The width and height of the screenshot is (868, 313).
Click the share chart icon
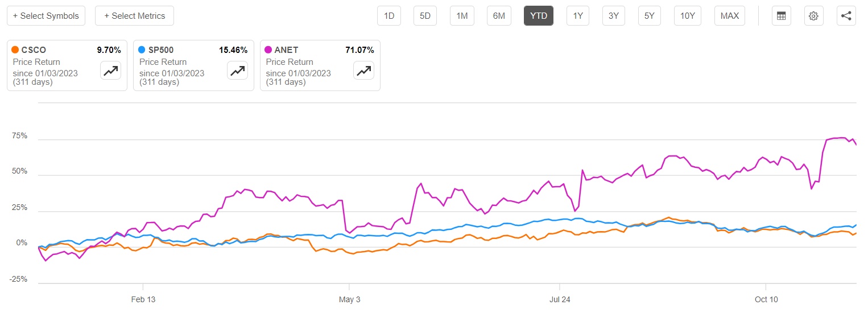[x=846, y=16]
